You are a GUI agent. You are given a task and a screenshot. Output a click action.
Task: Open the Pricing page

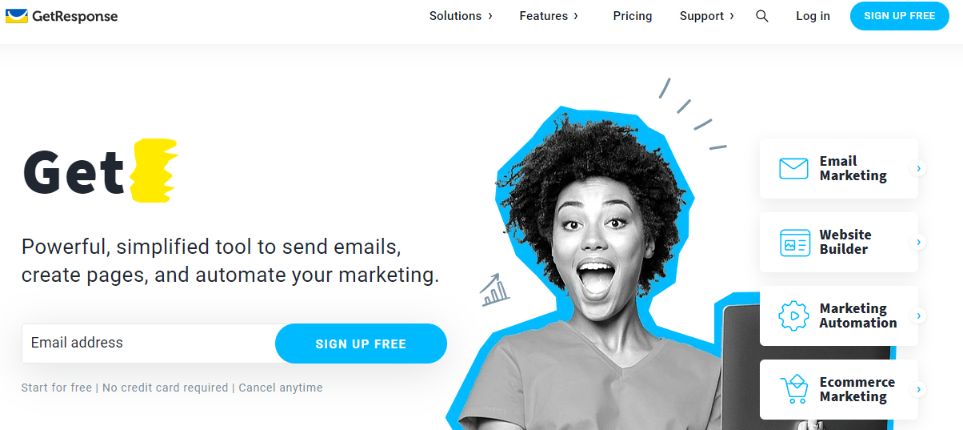[632, 16]
